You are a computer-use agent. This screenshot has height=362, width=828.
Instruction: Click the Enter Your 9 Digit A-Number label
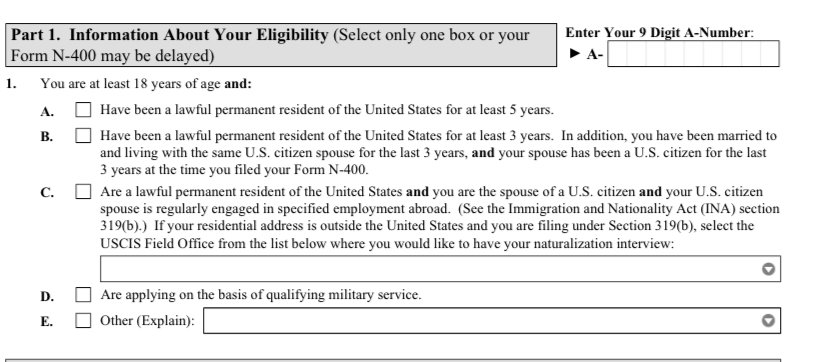[x=660, y=33]
